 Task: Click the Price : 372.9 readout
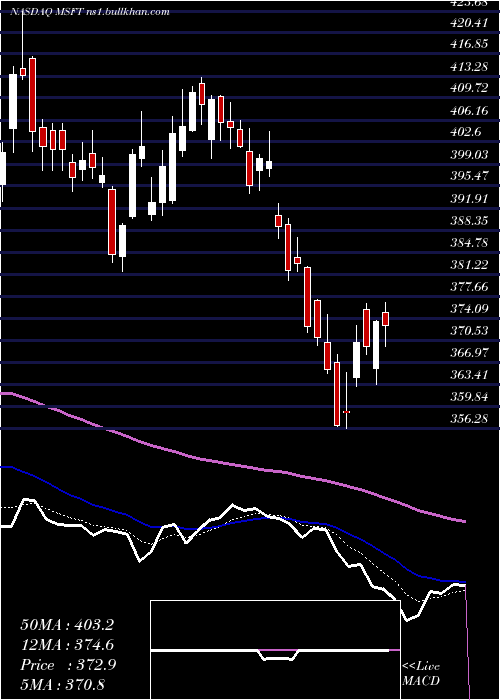[x=68, y=665]
